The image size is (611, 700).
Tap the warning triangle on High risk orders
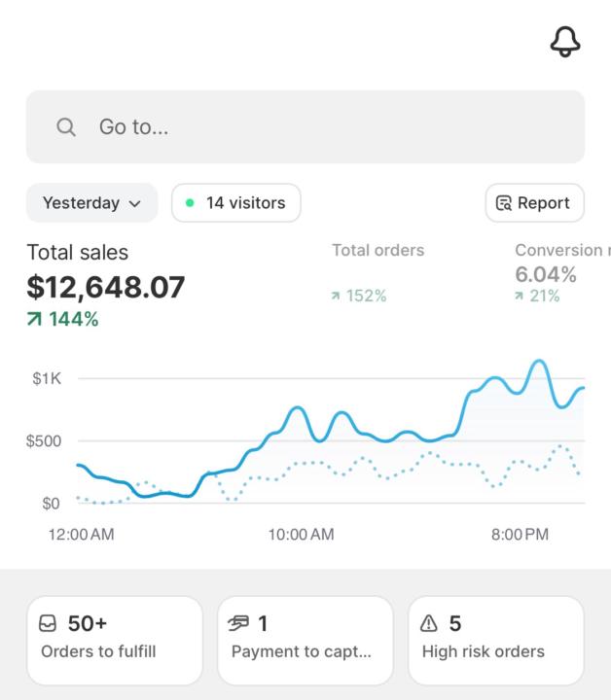click(x=429, y=623)
